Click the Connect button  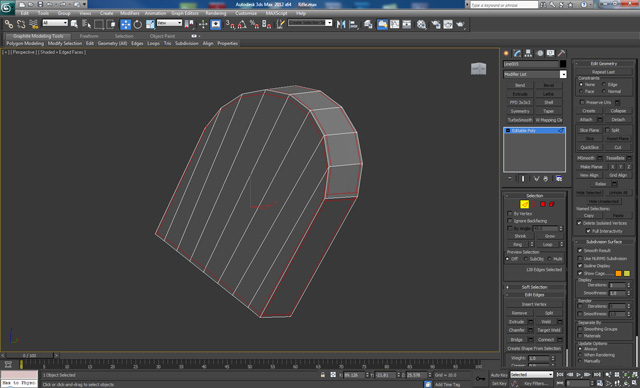pyautogui.click(x=546, y=339)
